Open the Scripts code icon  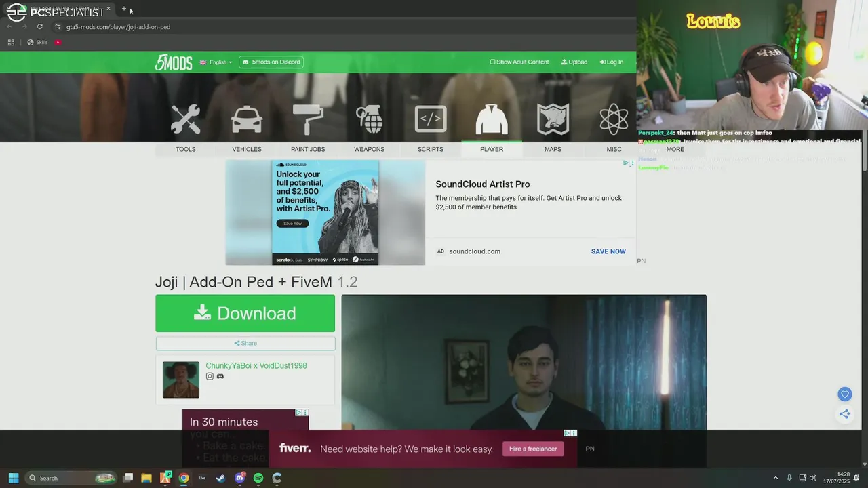[431, 119]
